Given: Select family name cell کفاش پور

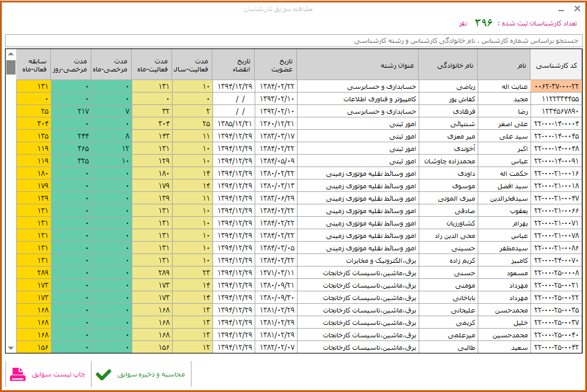Looking at the screenshot, I should coord(448,99).
